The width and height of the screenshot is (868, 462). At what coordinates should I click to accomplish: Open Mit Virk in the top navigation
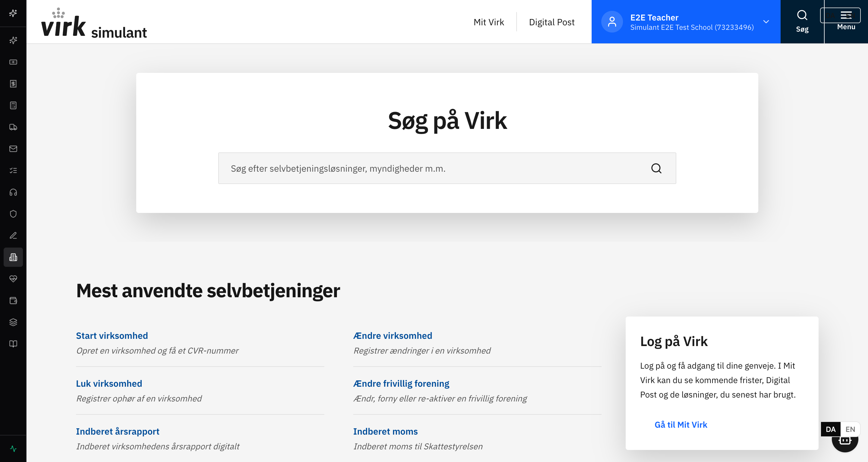tap(489, 22)
